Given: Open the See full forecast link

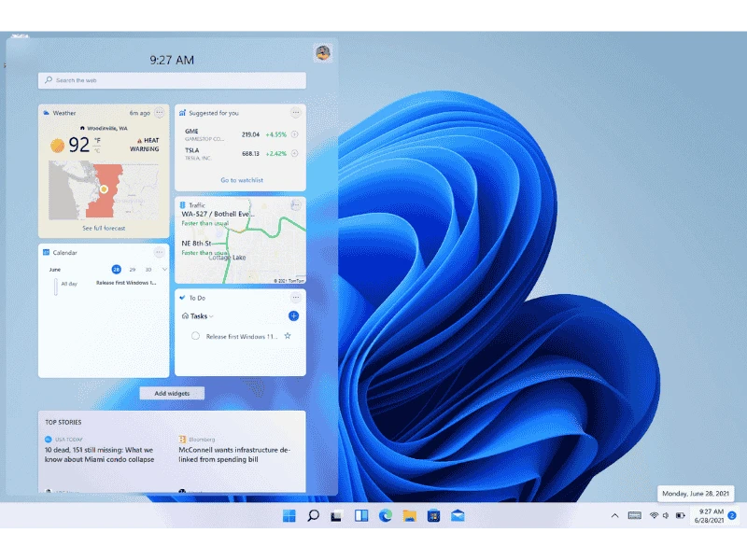Looking at the screenshot, I should click(x=104, y=228).
